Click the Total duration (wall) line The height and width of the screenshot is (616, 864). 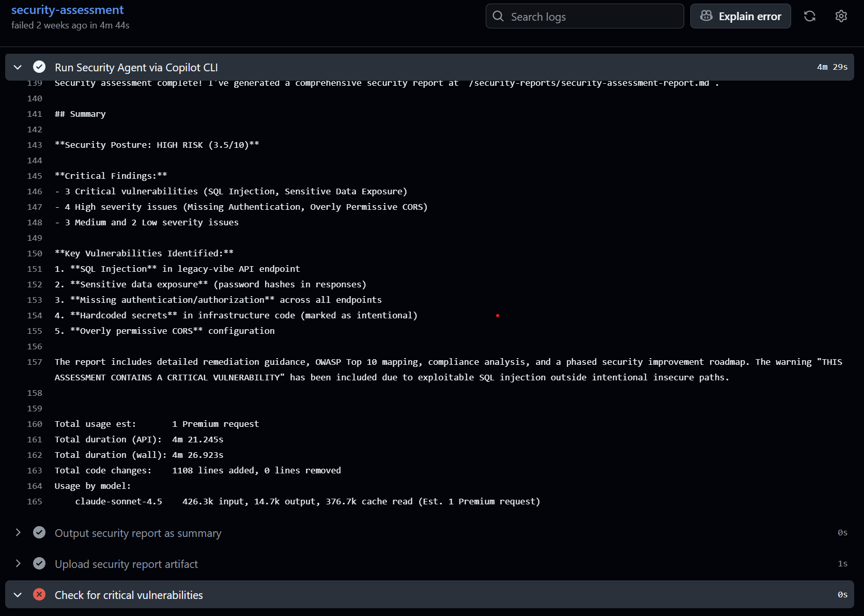pyautogui.click(x=139, y=455)
